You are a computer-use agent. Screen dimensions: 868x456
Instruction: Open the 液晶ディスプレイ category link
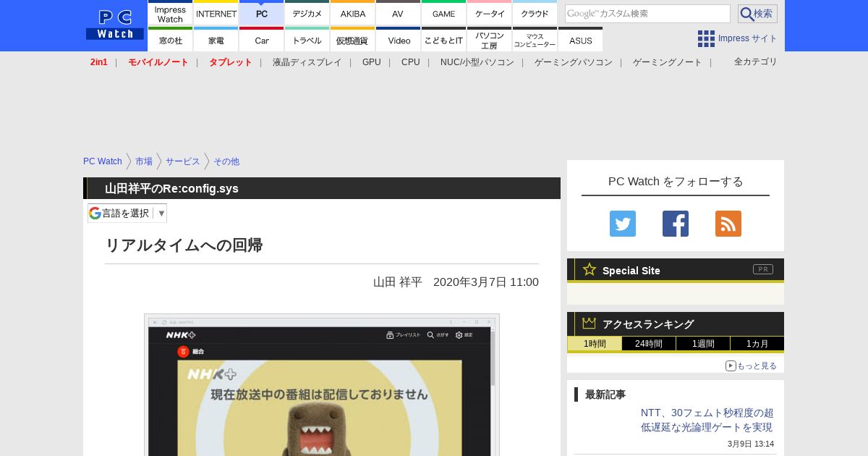tap(307, 62)
